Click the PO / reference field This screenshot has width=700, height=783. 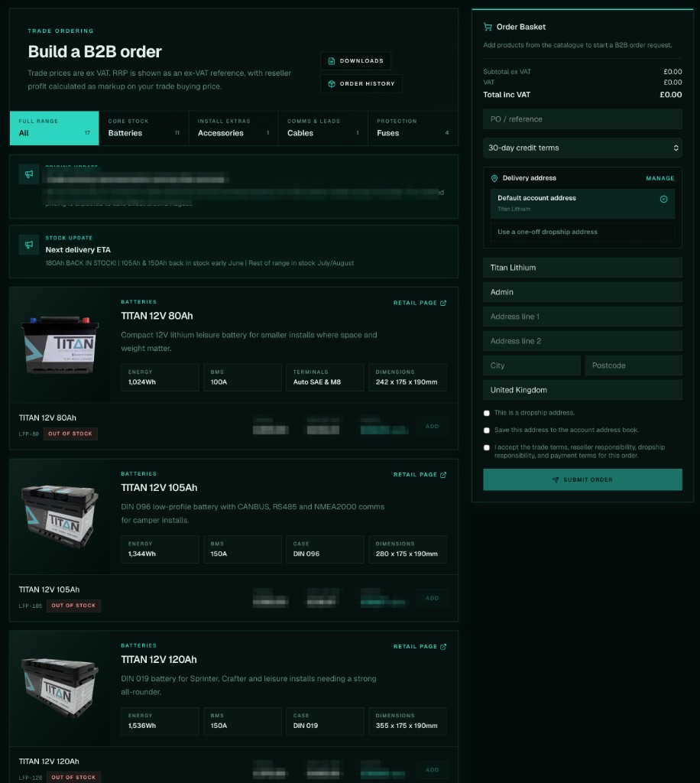[582, 119]
